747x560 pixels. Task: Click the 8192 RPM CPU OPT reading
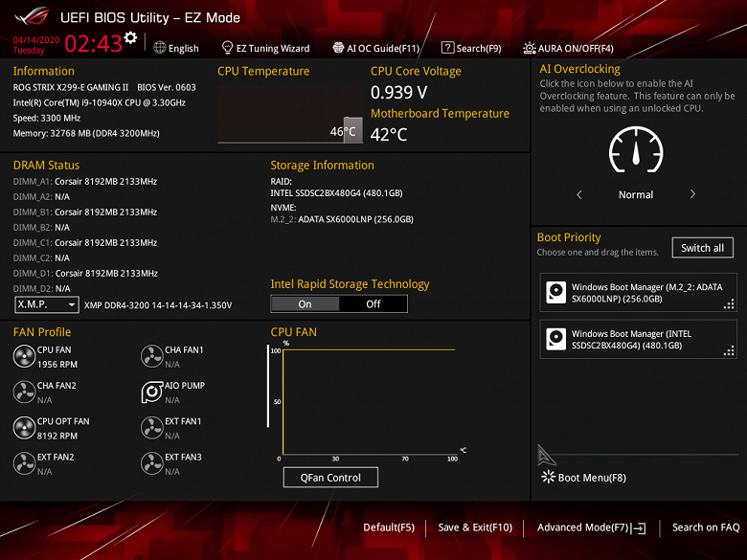point(57,436)
